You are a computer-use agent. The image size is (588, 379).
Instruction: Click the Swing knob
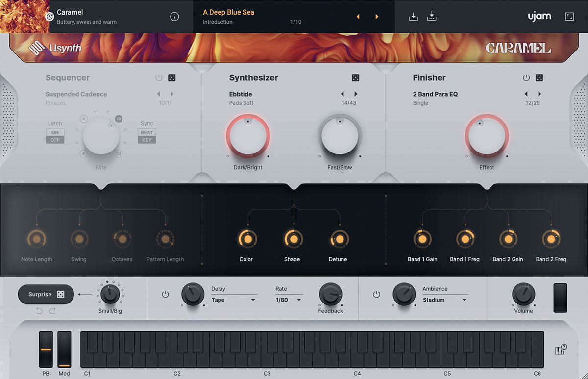pyautogui.click(x=79, y=239)
